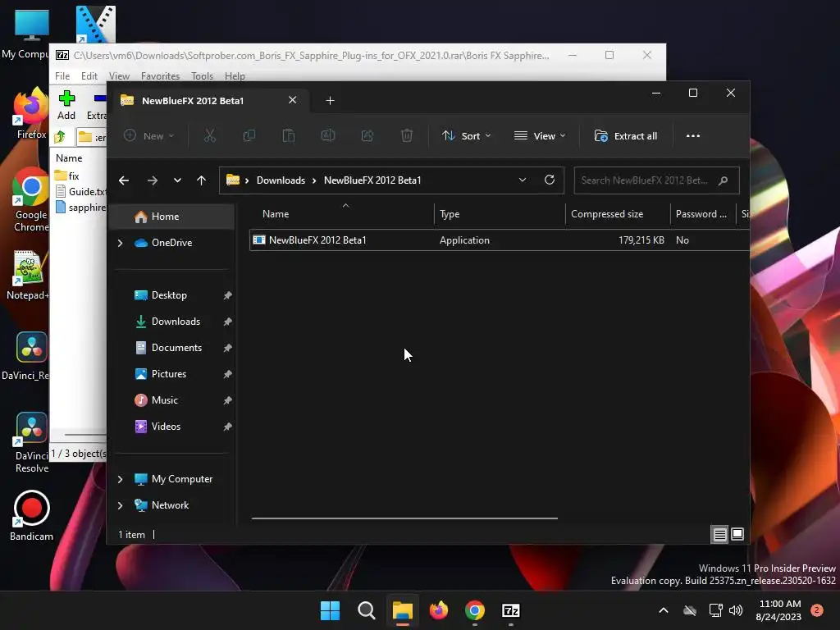Open the Sort dropdown
This screenshot has width=840, height=630.
pyautogui.click(x=466, y=136)
